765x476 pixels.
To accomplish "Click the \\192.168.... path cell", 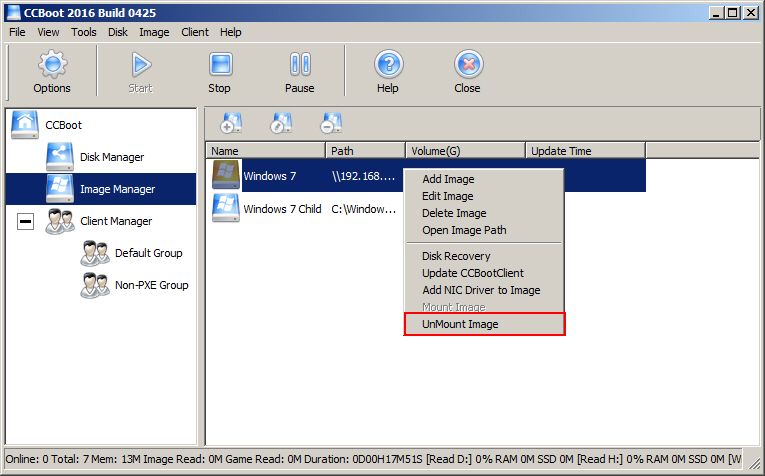I will click(363, 176).
